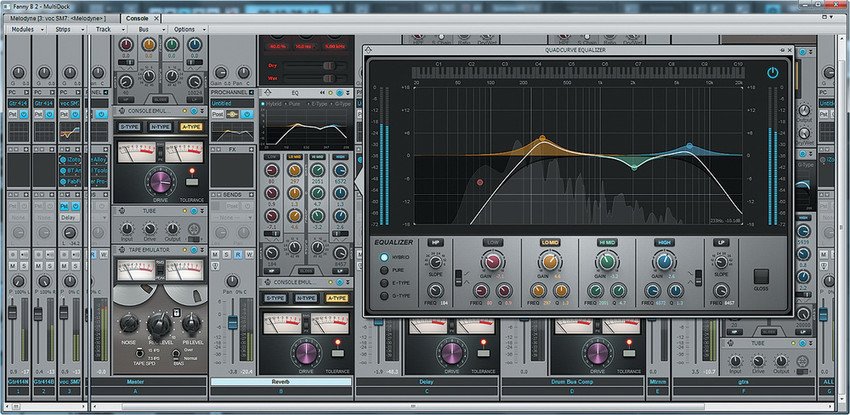Viewport: 850px width, 415px height.
Task: Click the GLOSS button in the equalizer
Action: coord(762,276)
